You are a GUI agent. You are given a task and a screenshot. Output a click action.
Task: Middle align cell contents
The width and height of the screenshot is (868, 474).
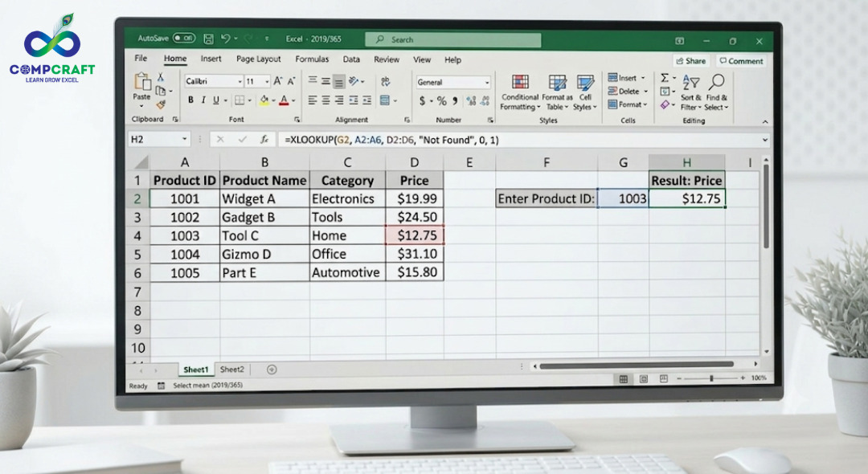point(325,81)
